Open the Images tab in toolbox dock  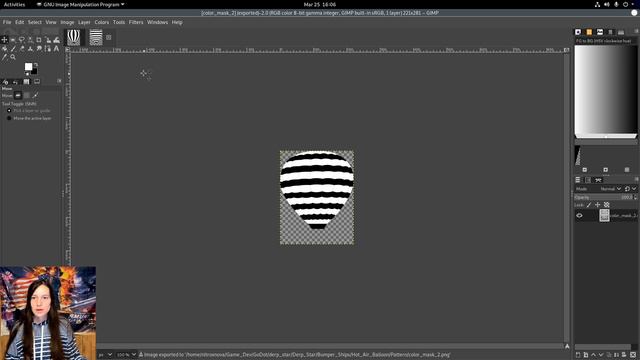pyautogui.click(x=26, y=82)
